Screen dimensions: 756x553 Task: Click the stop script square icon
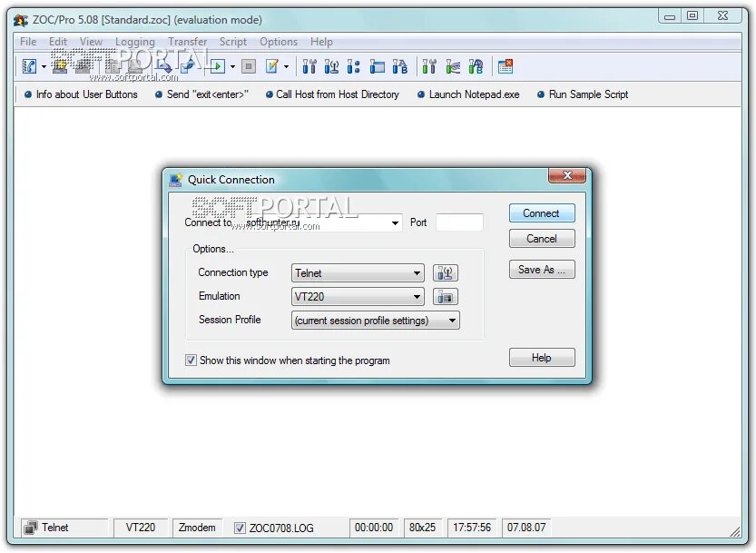pyautogui.click(x=249, y=66)
